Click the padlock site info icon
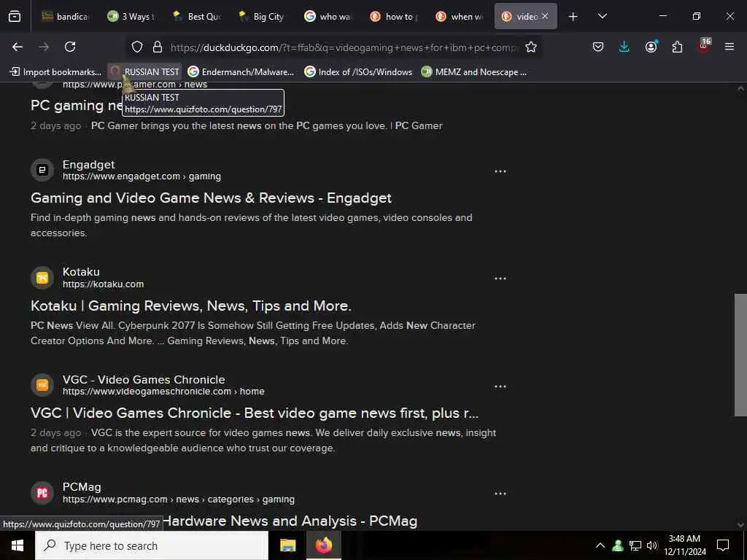 pos(158,47)
